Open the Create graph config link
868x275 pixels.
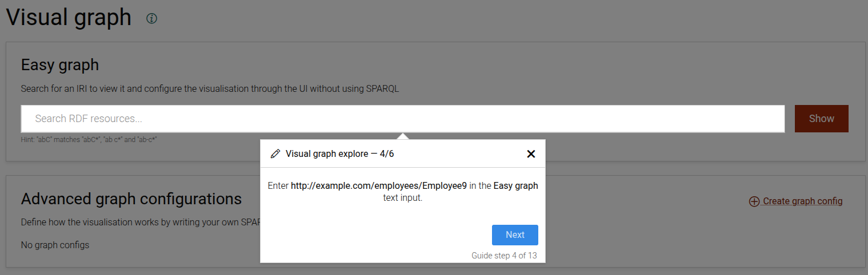tap(802, 201)
